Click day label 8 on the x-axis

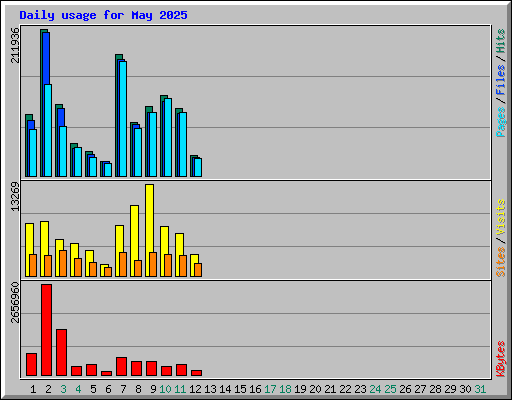138,389
